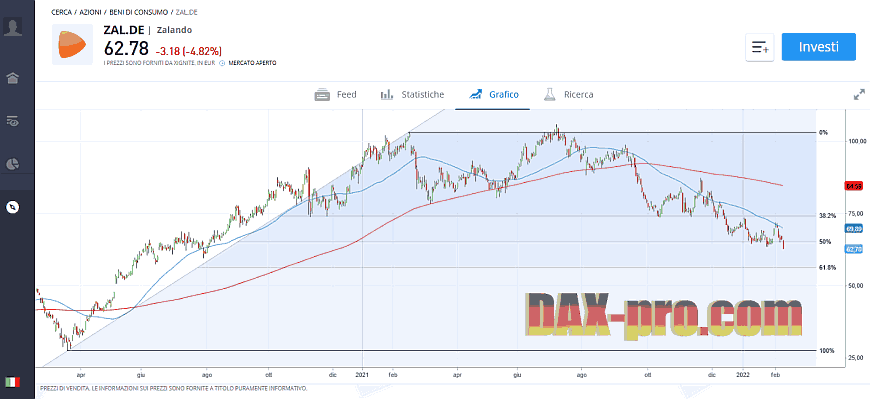Click the 100% Fibonacci level label
Viewport: 870px width, 399px height.
click(826, 351)
